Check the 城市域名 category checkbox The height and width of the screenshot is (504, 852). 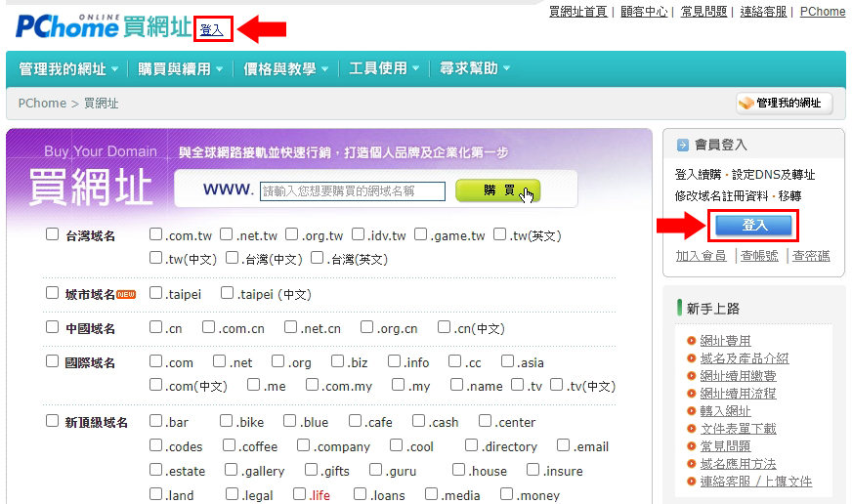(x=52, y=293)
